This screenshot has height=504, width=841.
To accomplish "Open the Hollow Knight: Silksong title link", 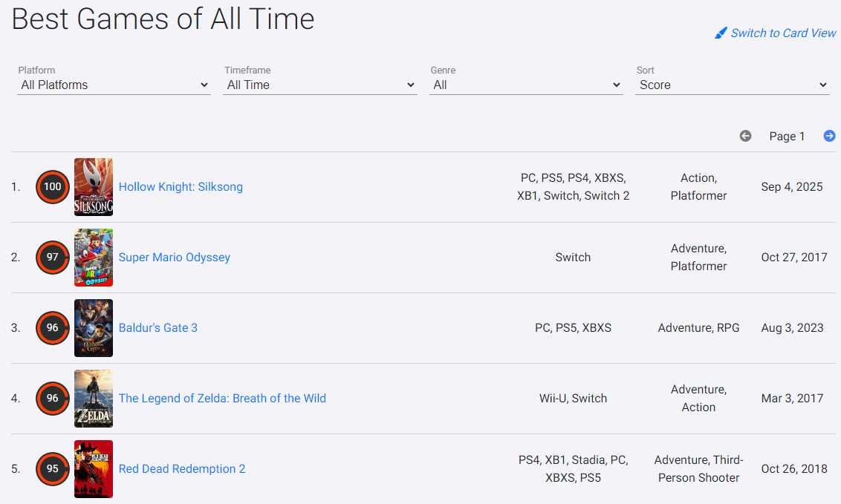I will [181, 187].
